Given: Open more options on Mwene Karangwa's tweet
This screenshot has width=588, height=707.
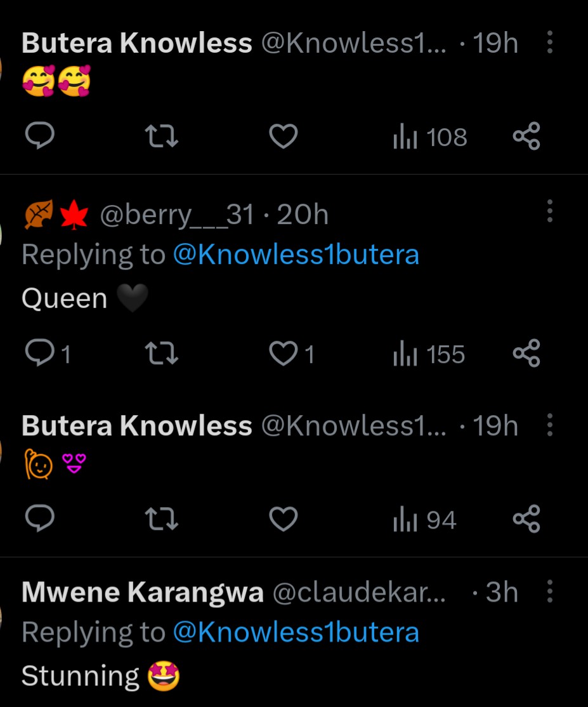Looking at the screenshot, I should [x=549, y=591].
